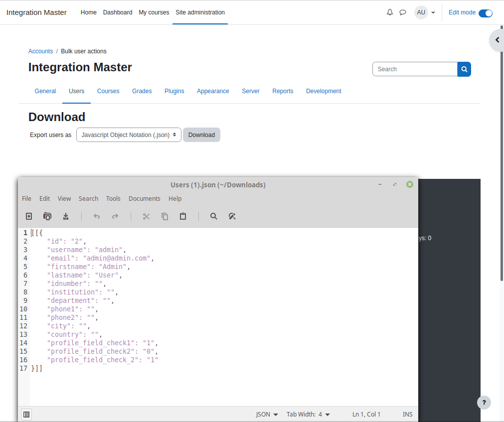Toggle Edit mode switch
The height and width of the screenshot is (422, 504).
pyautogui.click(x=486, y=13)
